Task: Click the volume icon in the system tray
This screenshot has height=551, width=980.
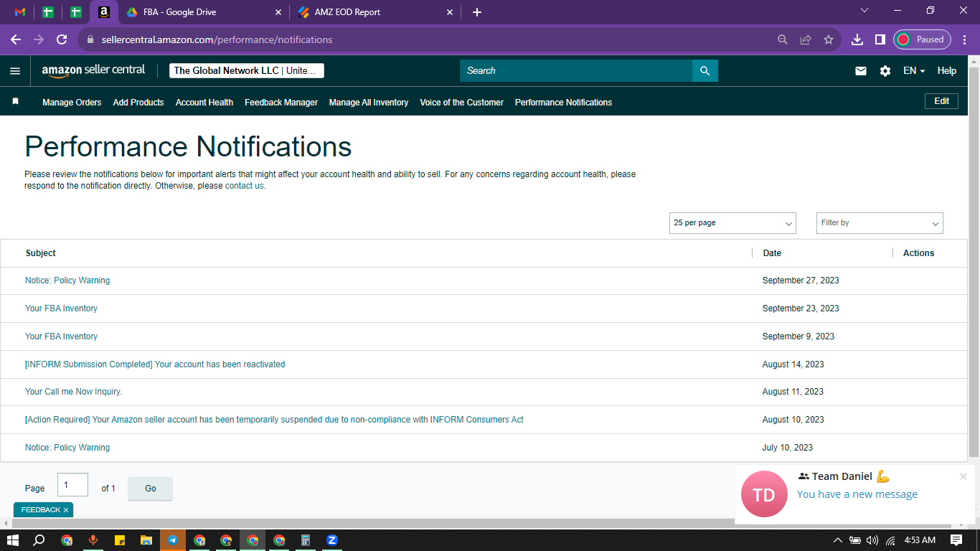Action: (872, 540)
